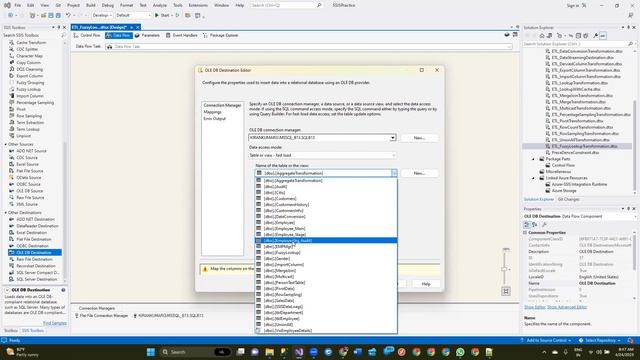Screen dimensions: 640x360
Task: Choose [dbo].[FuzzyLookup] table from list
Action: click(x=326, y=253)
